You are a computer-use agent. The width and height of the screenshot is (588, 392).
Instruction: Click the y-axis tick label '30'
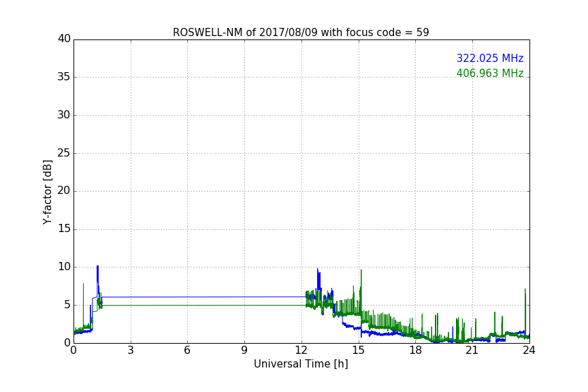tap(64, 115)
